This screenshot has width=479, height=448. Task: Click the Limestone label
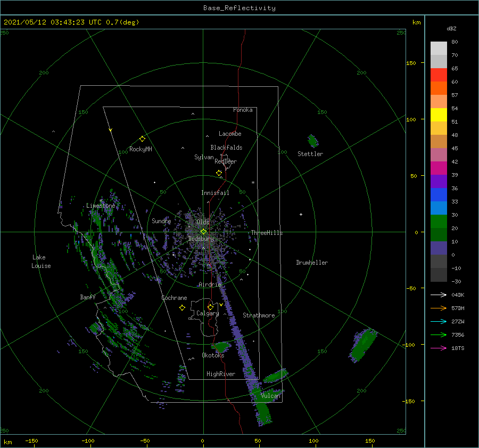tap(101, 206)
